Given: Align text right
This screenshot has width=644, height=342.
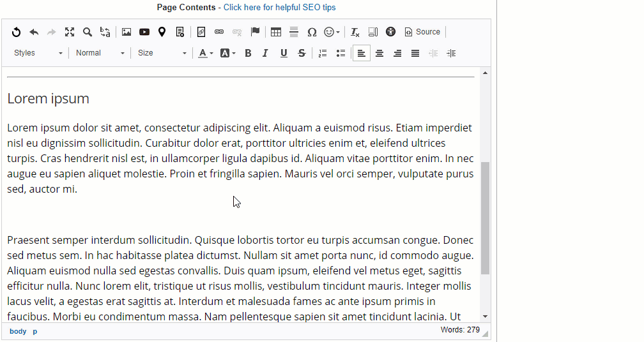Looking at the screenshot, I should click(397, 53).
